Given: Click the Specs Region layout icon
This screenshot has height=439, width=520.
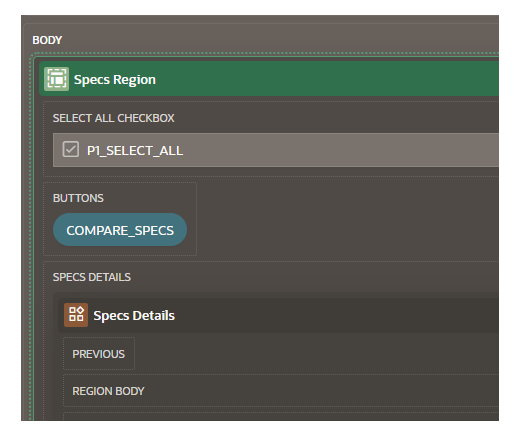Looking at the screenshot, I should (56, 79).
